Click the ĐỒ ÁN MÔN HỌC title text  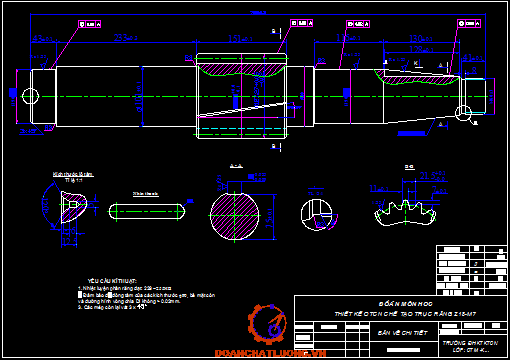tap(405, 304)
